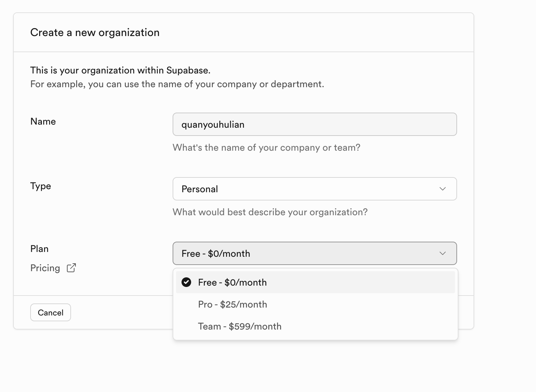Click the Plan field label
Screen dimensions: 536x392
point(39,249)
